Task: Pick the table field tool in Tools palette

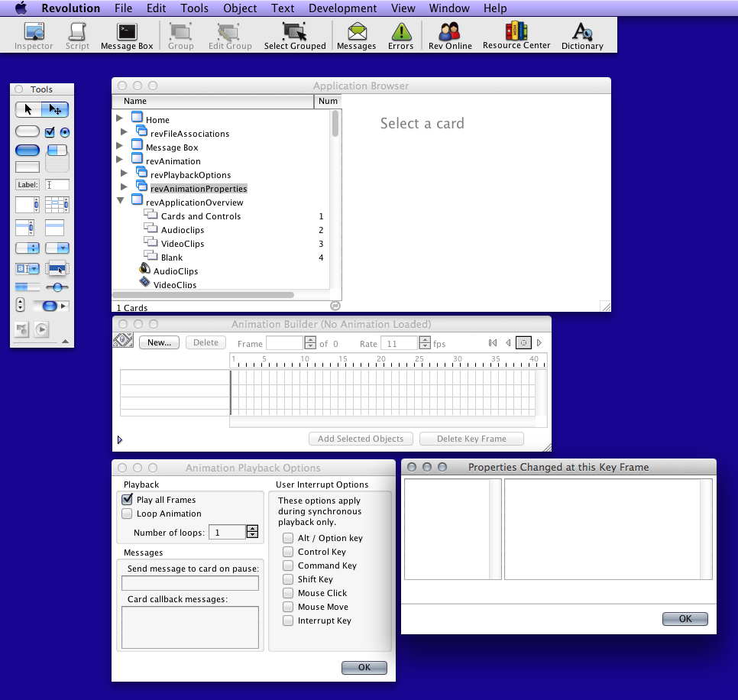Action: click(57, 205)
